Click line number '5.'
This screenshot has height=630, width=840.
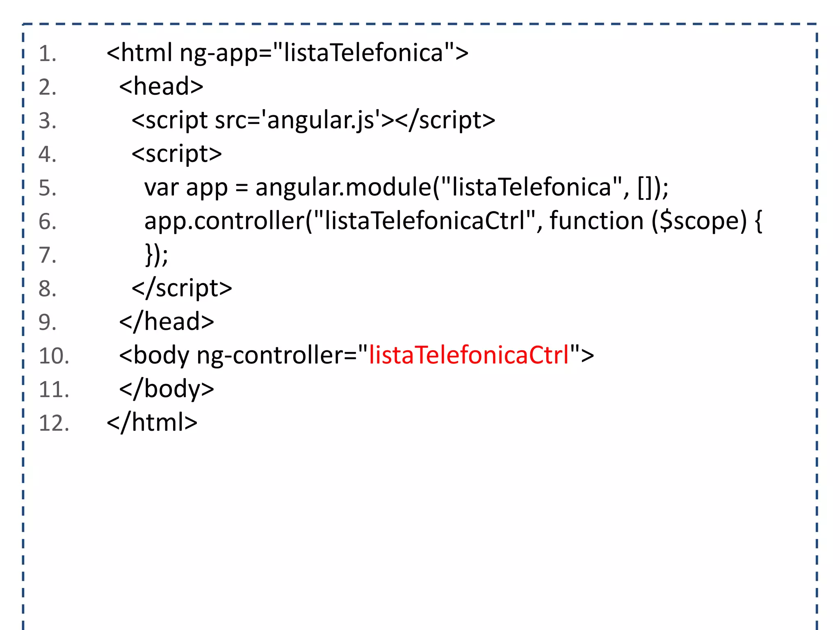(48, 188)
